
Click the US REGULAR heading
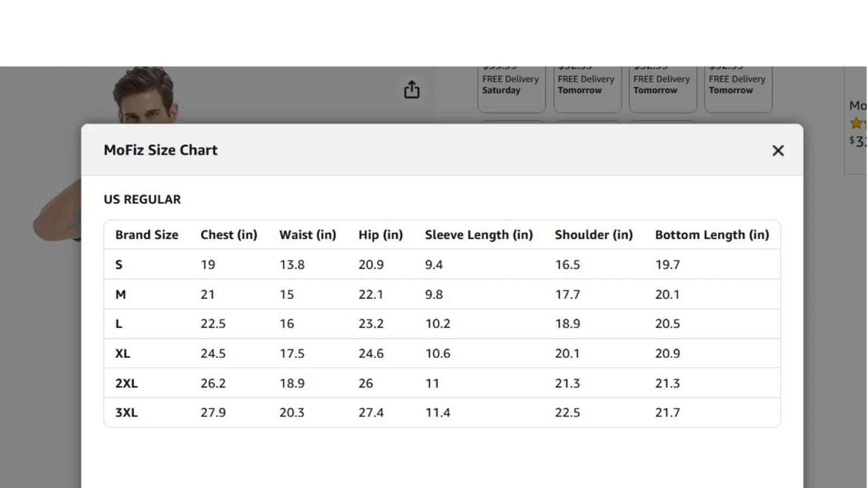tap(142, 200)
